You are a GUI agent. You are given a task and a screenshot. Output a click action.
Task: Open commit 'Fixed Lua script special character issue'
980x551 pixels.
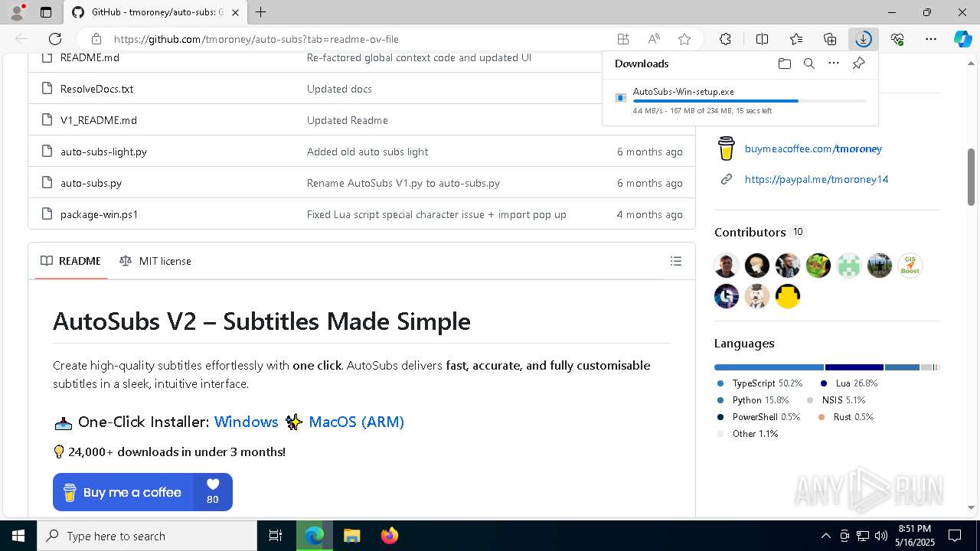point(436,214)
